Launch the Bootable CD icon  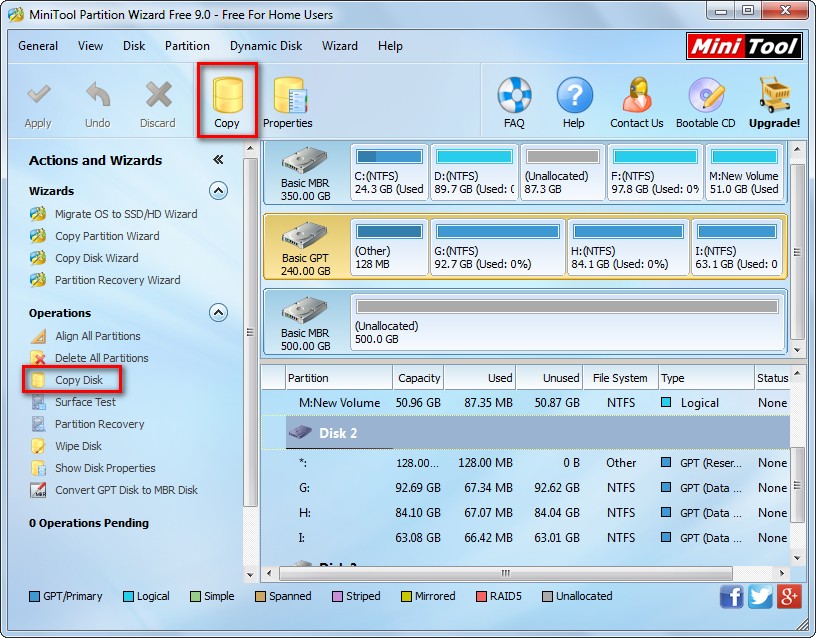[706, 95]
